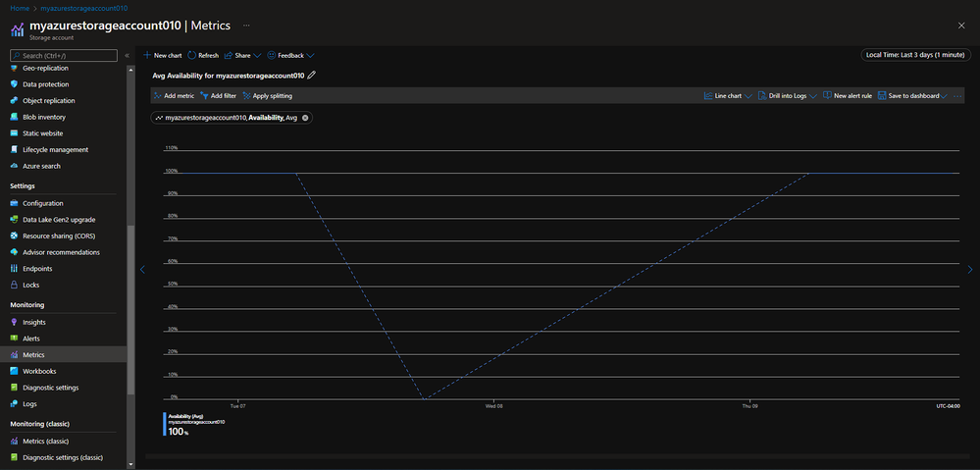Click the Availability (Avg) legend entry
Image resolution: width=980 pixels, height=470 pixels.
coord(196,424)
